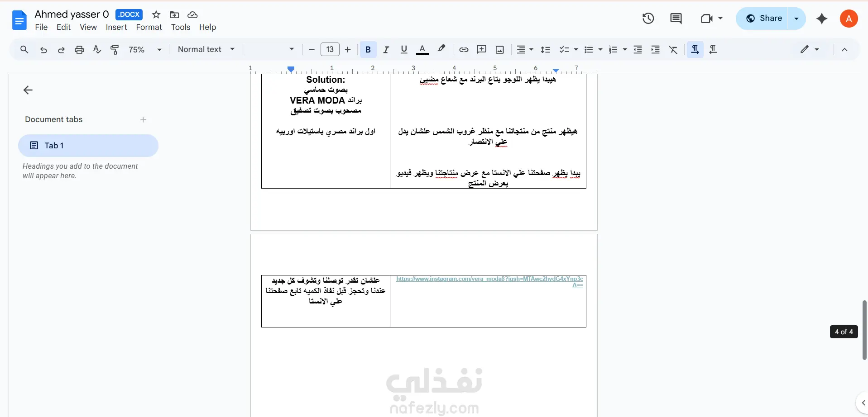868x417 pixels.
Task: Expand the Share options arrow
Action: 796,19
